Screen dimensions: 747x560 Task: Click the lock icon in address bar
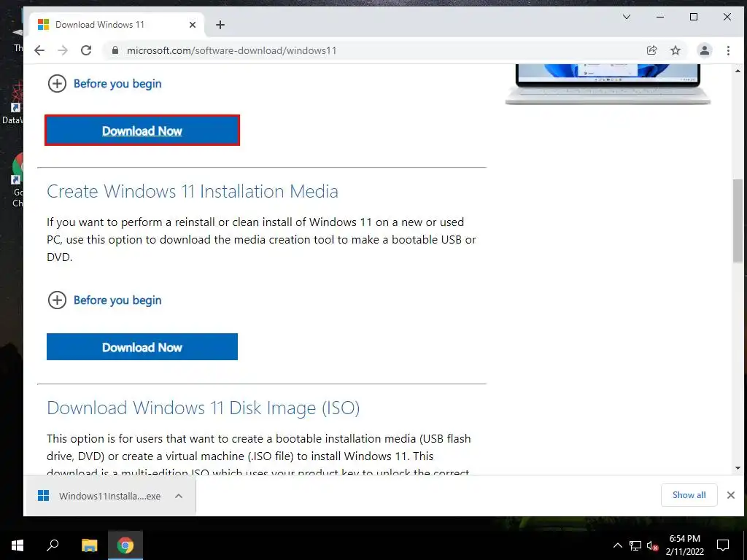(x=115, y=50)
